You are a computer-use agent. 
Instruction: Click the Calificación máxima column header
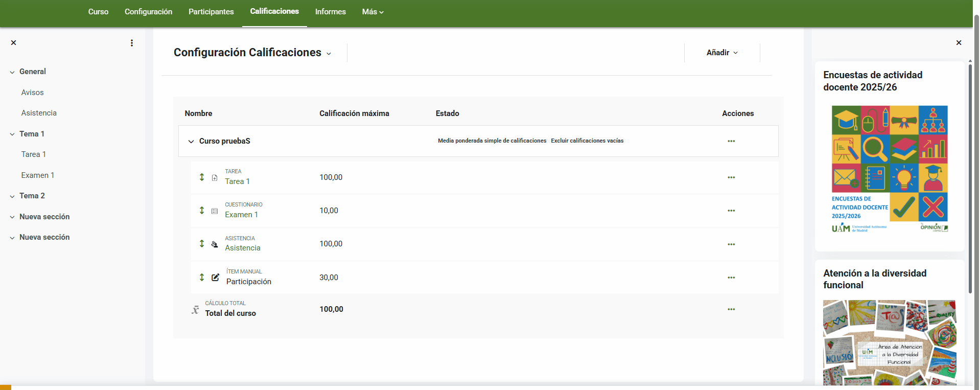click(354, 113)
